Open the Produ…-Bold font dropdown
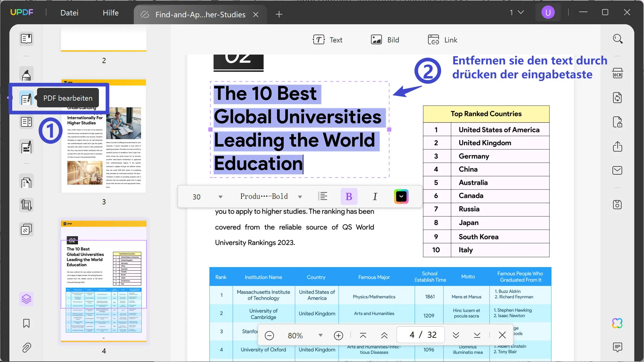This screenshot has height=362, width=644. [x=300, y=197]
